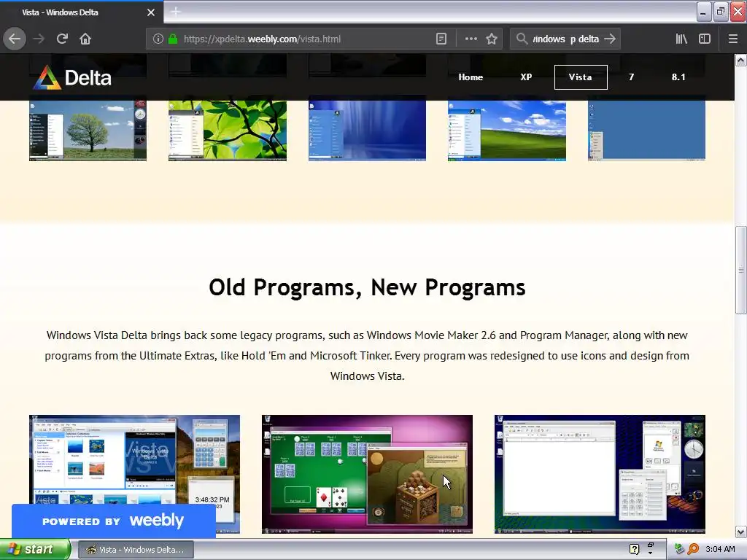Open the dark blue desktop with calculator thumbnail
This screenshot has width=747, height=560.
pyautogui.click(x=600, y=474)
